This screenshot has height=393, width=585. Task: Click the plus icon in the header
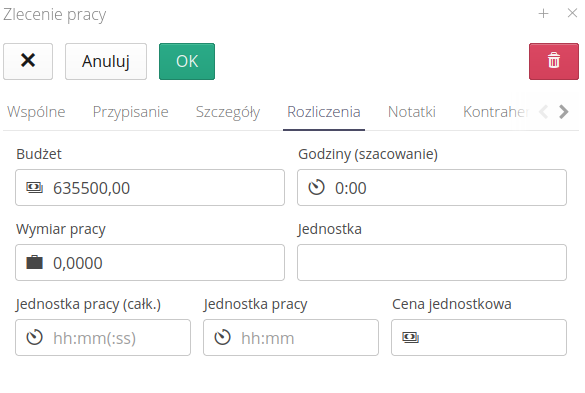[543, 14]
